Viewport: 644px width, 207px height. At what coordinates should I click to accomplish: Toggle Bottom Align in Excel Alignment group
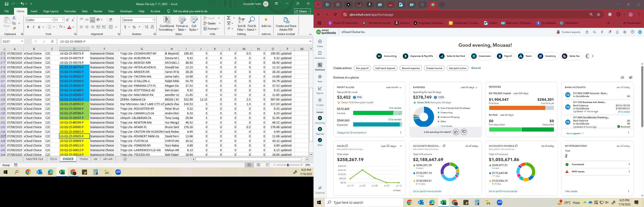[92, 20]
